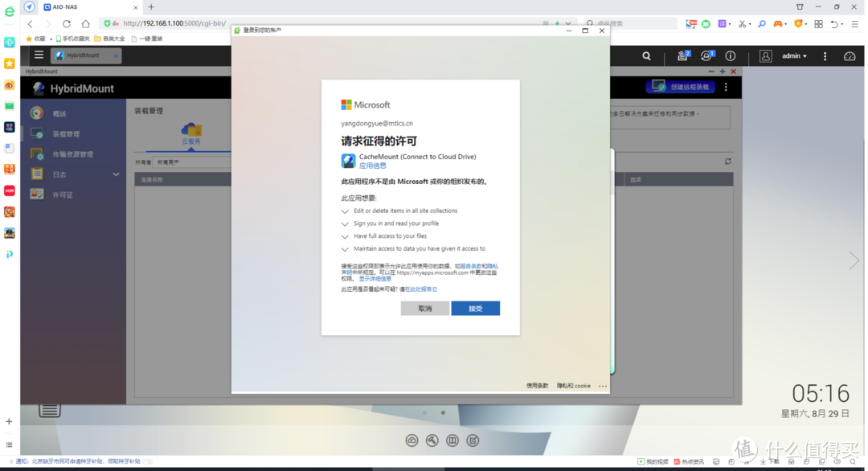Open the admin dropdown menu
The width and height of the screenshot is (868, 471).
(x=794, y=56)
